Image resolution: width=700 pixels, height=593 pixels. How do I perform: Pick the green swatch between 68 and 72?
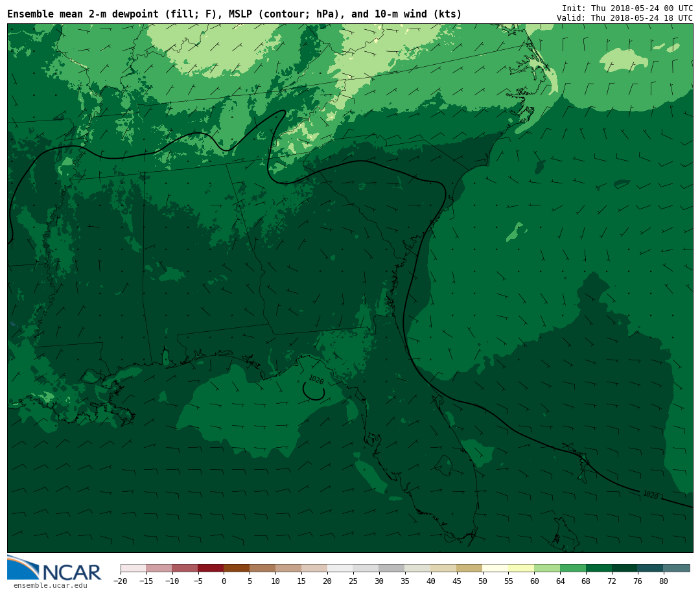pyautogui.click(x=599, y=568)
